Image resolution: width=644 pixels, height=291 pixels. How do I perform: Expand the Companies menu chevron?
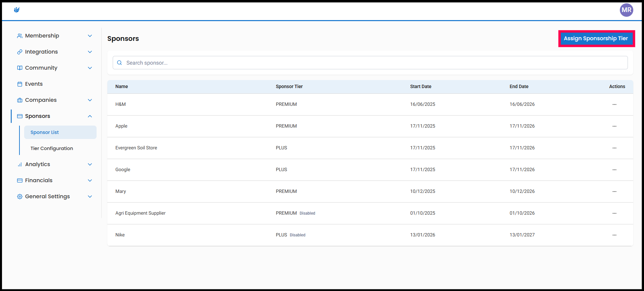pos(90,100)
